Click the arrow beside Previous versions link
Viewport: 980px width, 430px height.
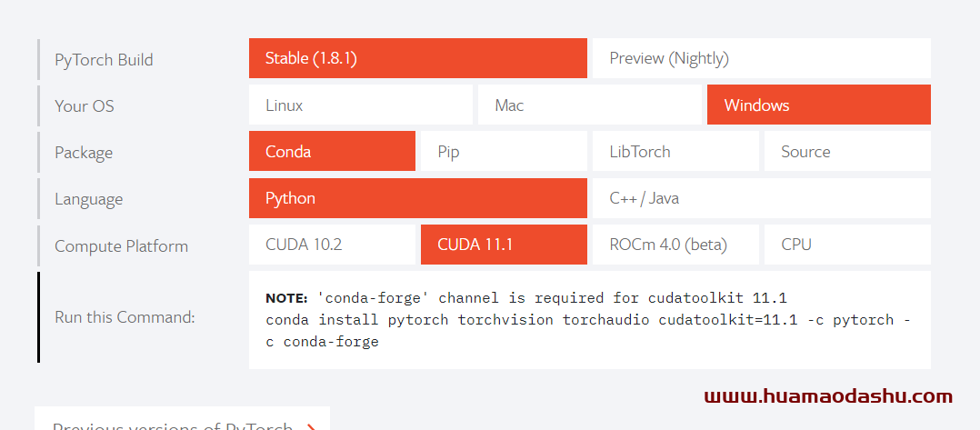click(311, 427)
